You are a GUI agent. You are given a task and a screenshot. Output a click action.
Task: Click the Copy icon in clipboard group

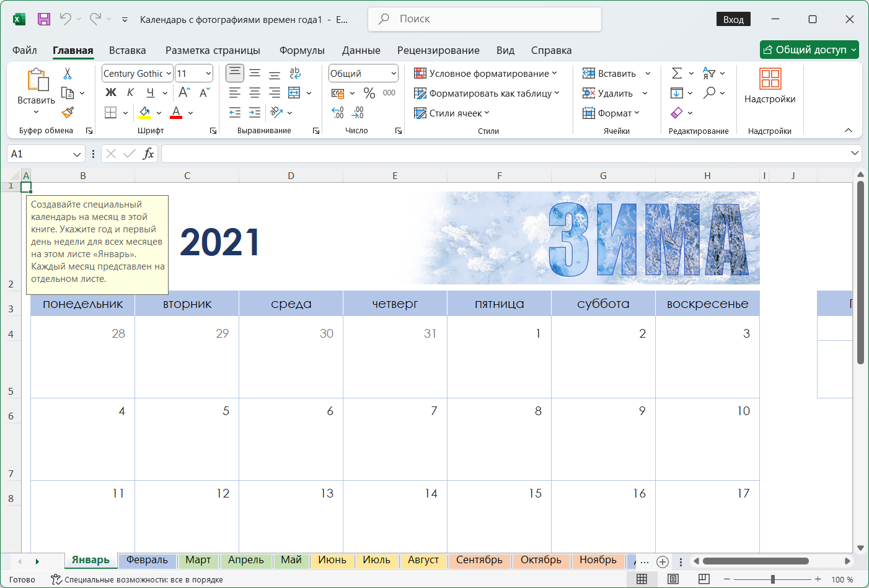tap(68, 93)
